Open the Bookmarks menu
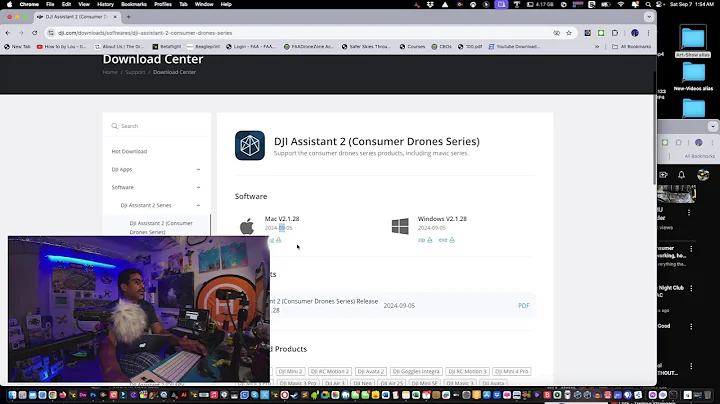The width and height of the screenshot is (720, 404). 134,4
